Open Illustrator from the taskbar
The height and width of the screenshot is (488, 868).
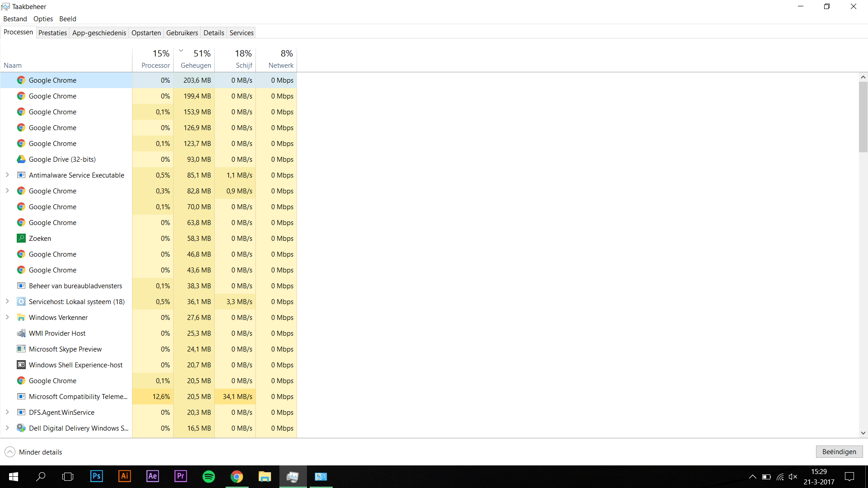point(124,476)
